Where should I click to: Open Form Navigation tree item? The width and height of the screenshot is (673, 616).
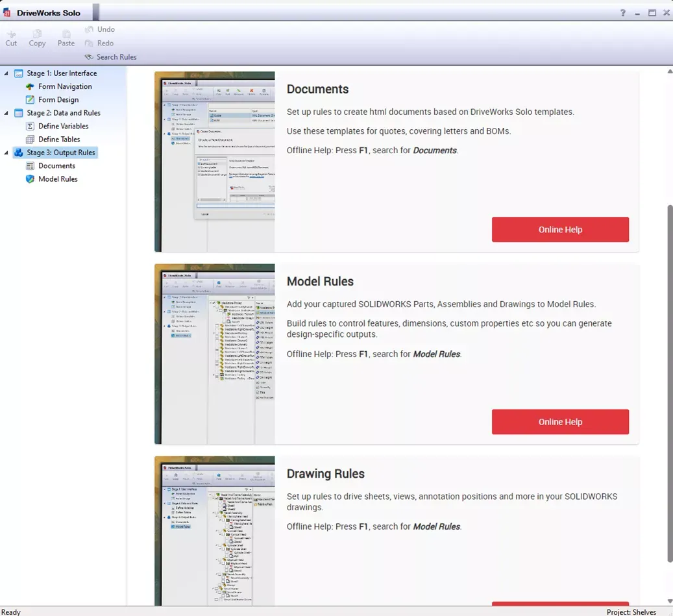click(65, 86)
